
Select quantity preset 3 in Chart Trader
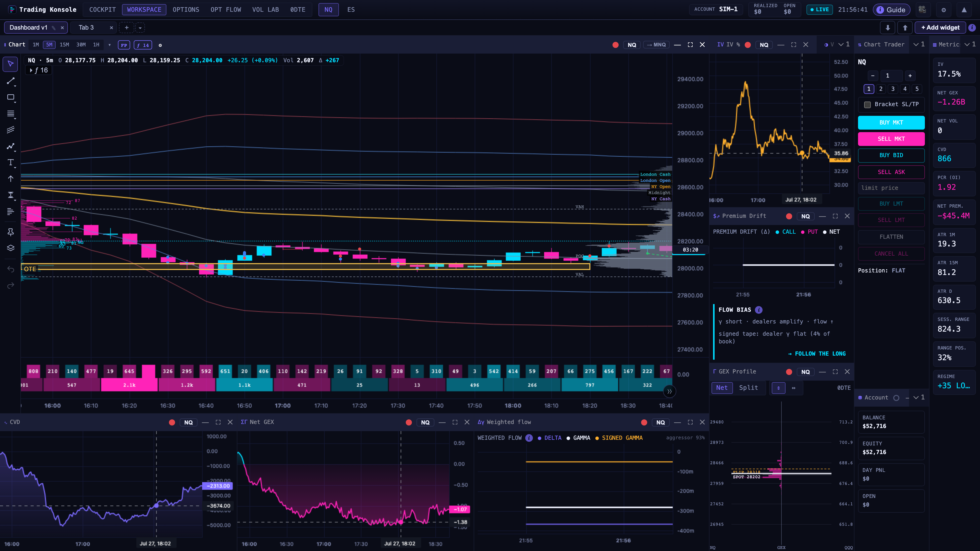point(892,89)
